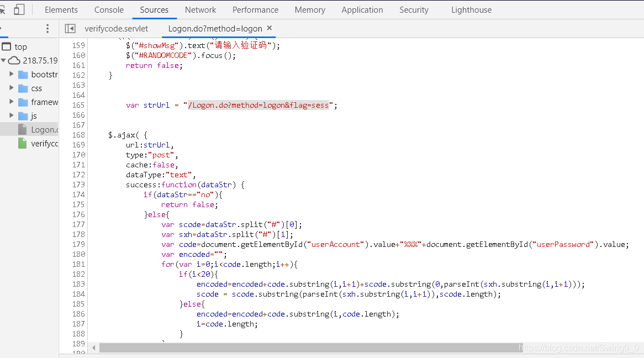Viewport: 644px width, 358px height.
Task: Switch to the Elements tab
Action: coord(61,10)
